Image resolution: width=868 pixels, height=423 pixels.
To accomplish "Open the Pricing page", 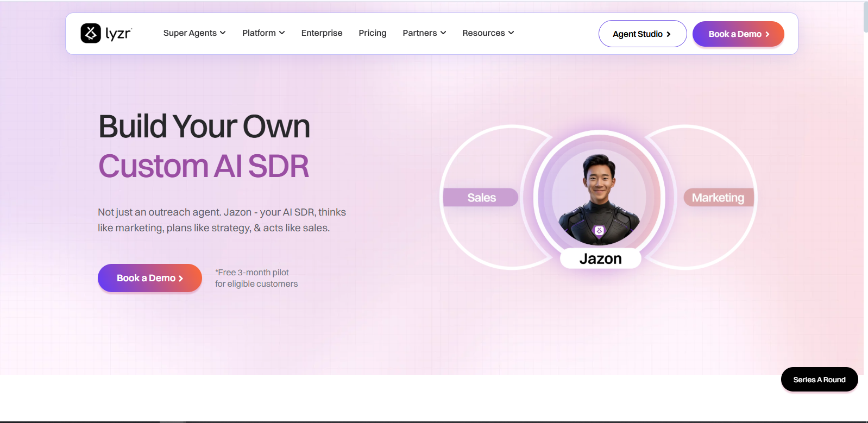I will (373, 33).
